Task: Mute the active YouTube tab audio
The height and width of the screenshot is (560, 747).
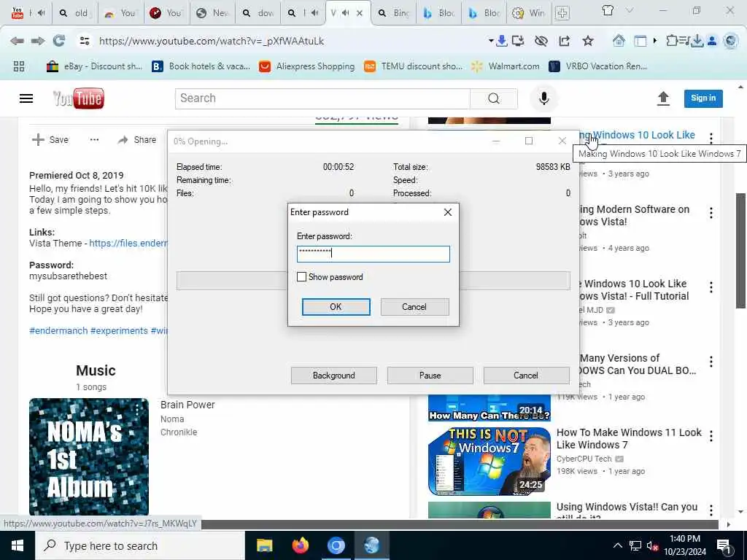Action: click(x=345, y=13)
